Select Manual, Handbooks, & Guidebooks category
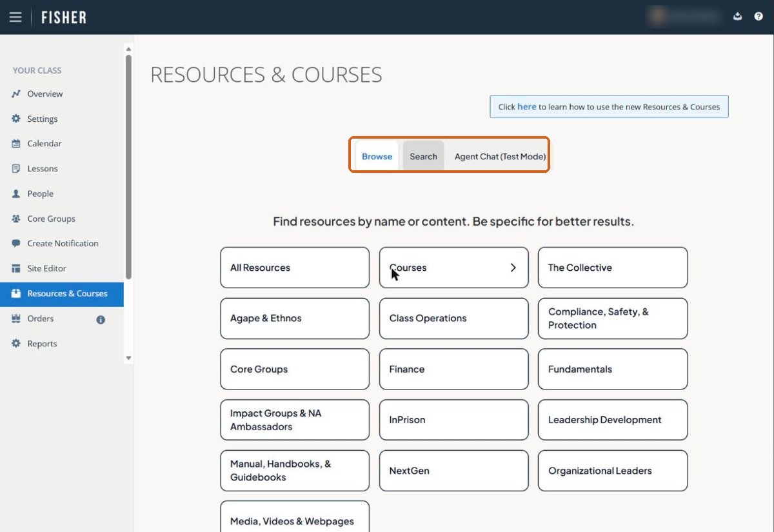Screen dimensions: 774x532 tap(295, 471)
